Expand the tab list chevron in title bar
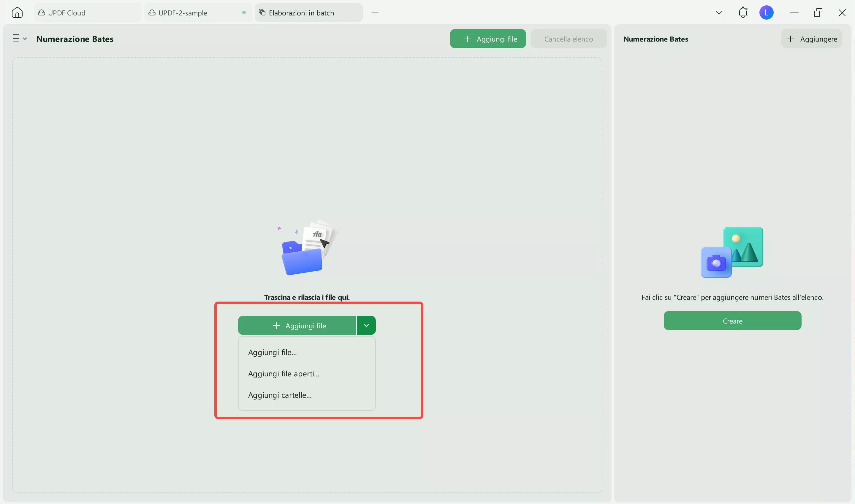Image resolution: width=855 pixels, height=504 pixels. click(719, 13)
